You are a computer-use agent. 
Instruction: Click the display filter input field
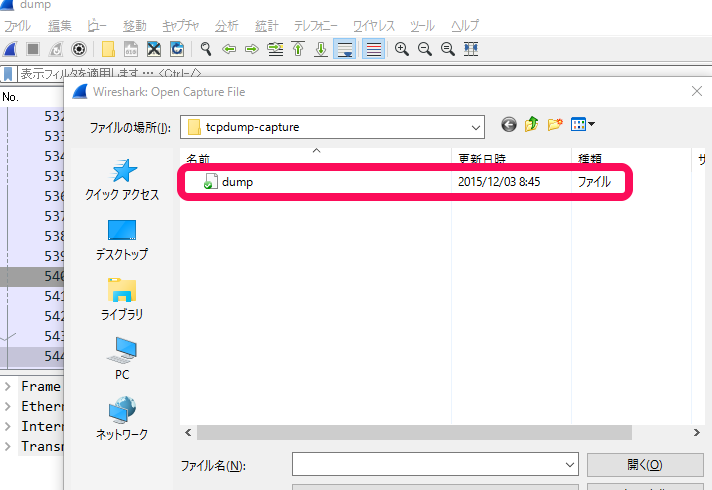[363, 73]
